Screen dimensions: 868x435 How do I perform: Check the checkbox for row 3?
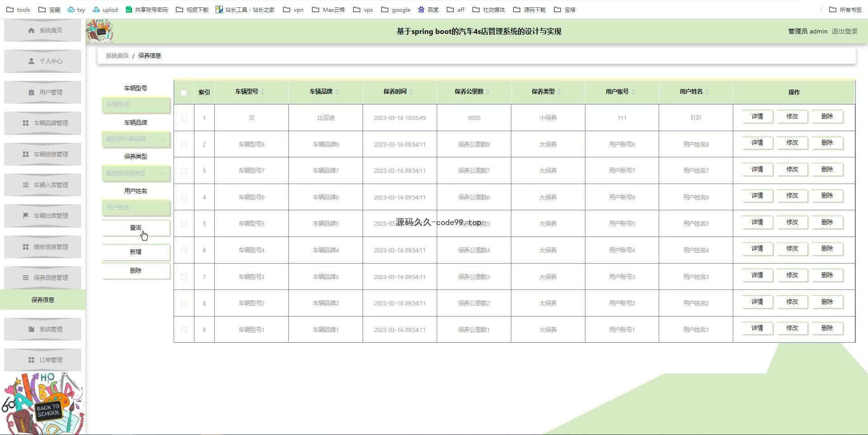(184, 171)
